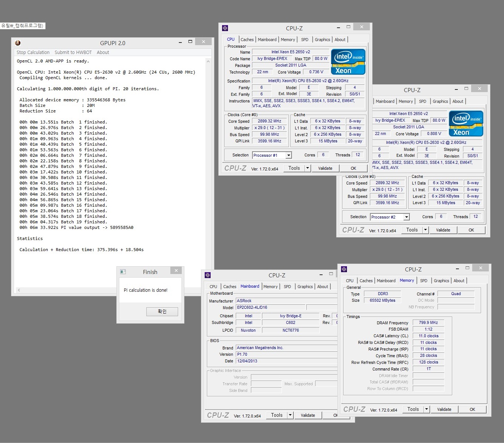This screenshot has width=504, height=443.
Task: Click memory Size 65502 MBytes value
Action: point(382,300)
